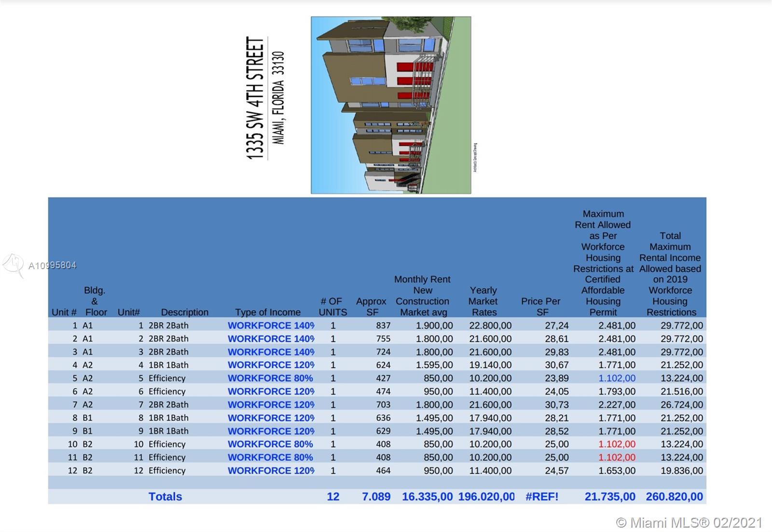The width and height of the screenshot is (772, 532).
Task: Click the total max rent 21.735,00
Action: [x=610, y=497]
